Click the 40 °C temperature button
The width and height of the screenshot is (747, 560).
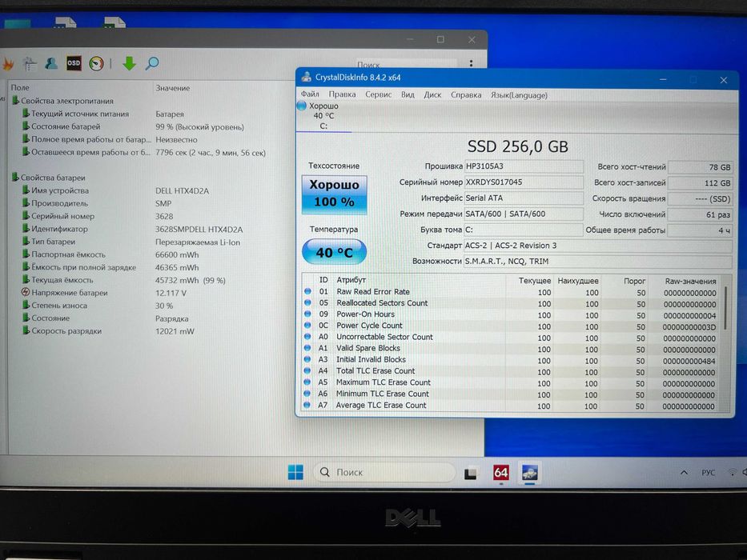[334, 252]
